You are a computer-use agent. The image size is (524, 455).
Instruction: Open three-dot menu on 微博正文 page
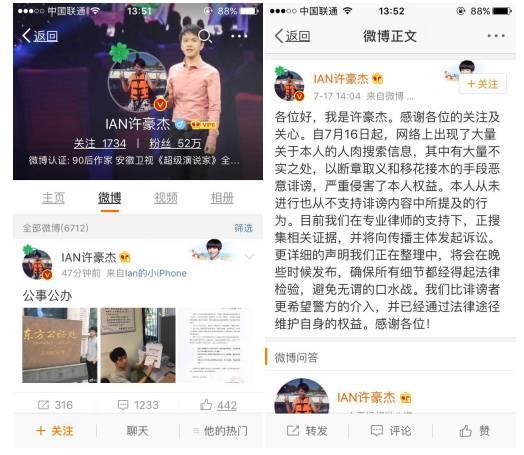pyautogui.click(x=496, y=36)
